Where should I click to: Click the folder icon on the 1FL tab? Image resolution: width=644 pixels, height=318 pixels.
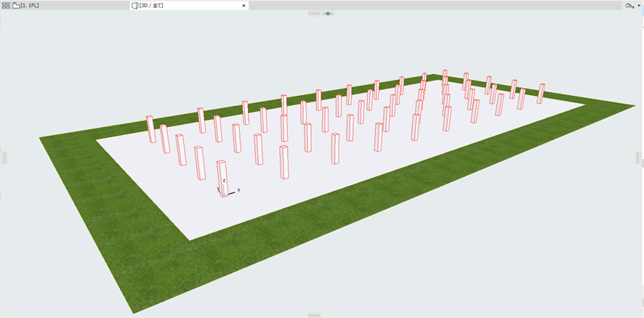tap(16, 5)
